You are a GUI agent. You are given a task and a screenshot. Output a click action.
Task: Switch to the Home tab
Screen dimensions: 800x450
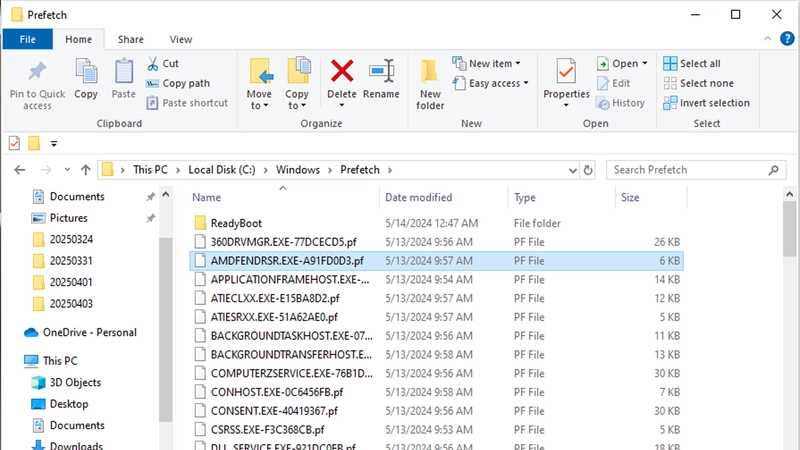[79, 39]
